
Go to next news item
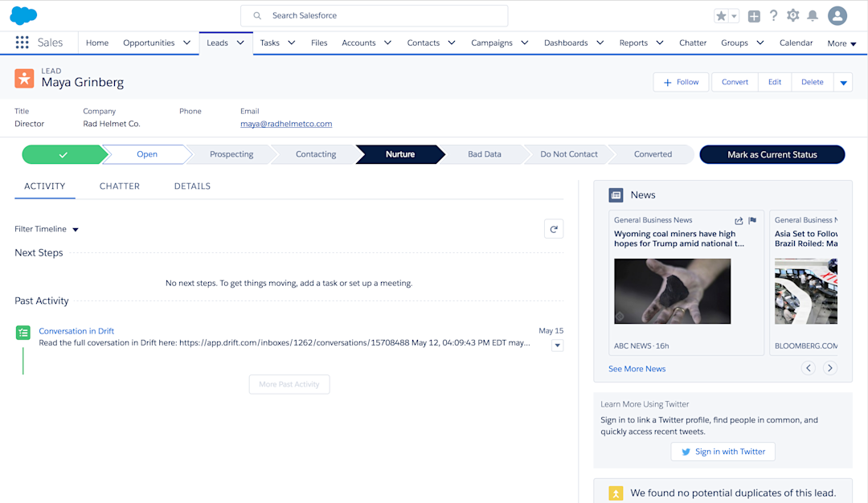click(829, 368)
